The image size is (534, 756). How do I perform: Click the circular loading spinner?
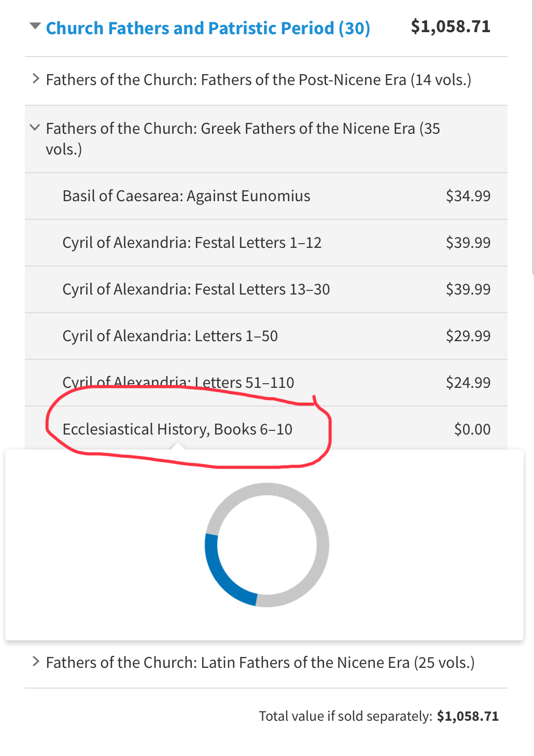coord(267,545)
